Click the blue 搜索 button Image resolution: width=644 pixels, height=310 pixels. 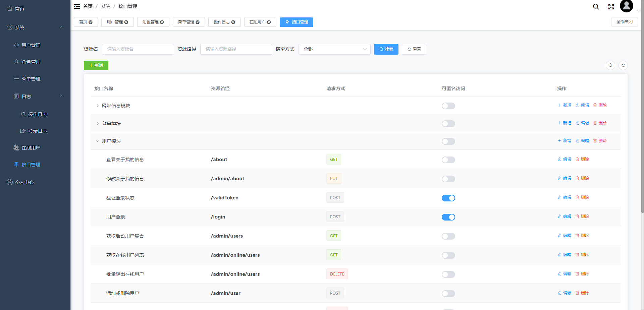(x=386, y=49)
